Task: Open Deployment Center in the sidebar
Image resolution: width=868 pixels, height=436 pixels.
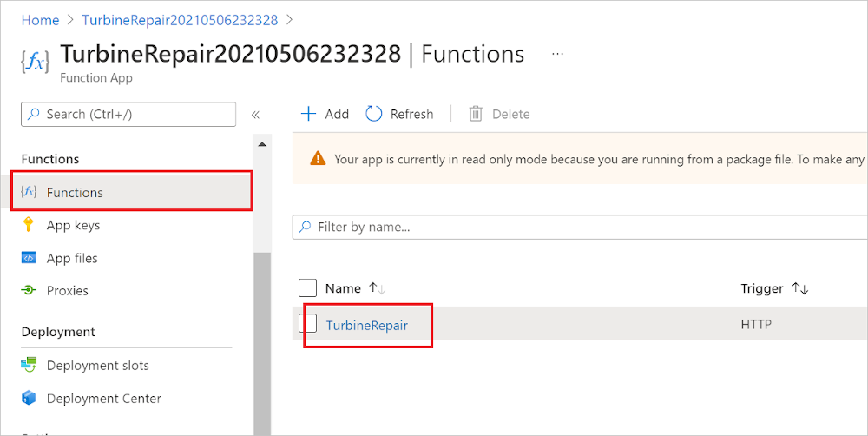Action: click(103, 399)
